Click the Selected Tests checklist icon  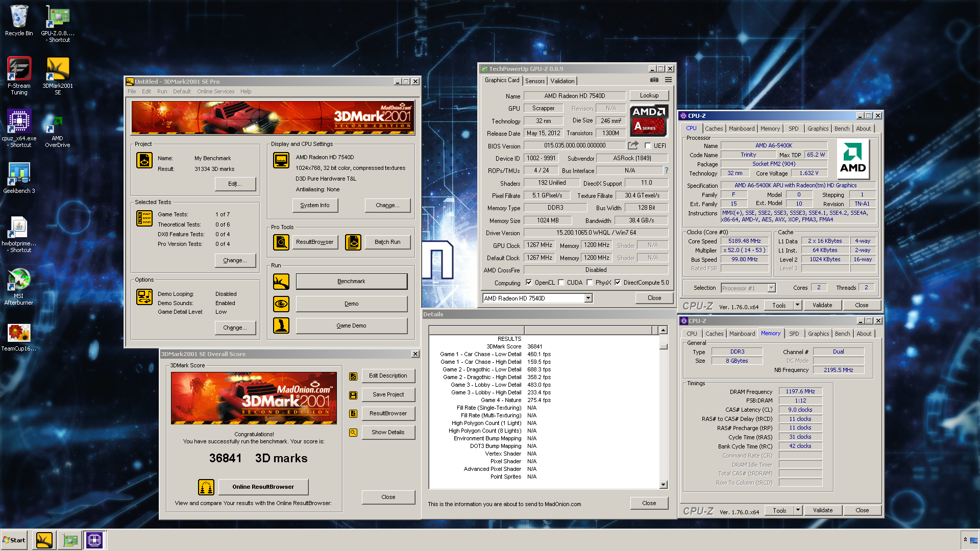144,218
